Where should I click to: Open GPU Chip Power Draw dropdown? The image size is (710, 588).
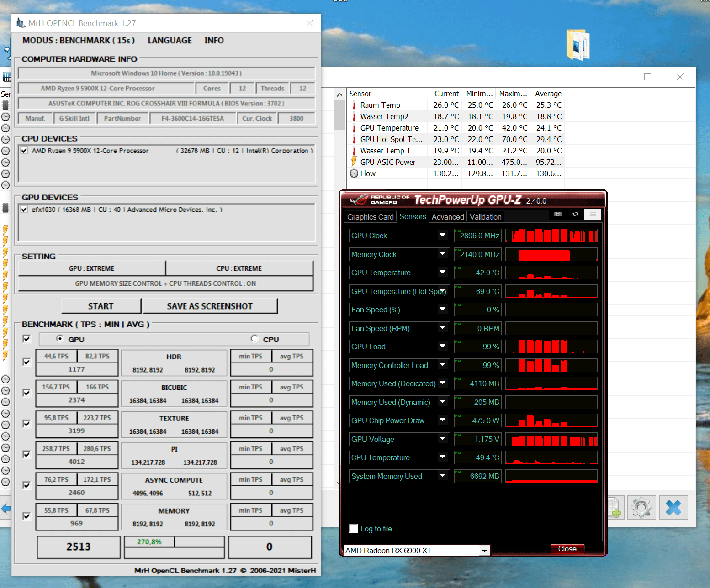pos(442,420)
